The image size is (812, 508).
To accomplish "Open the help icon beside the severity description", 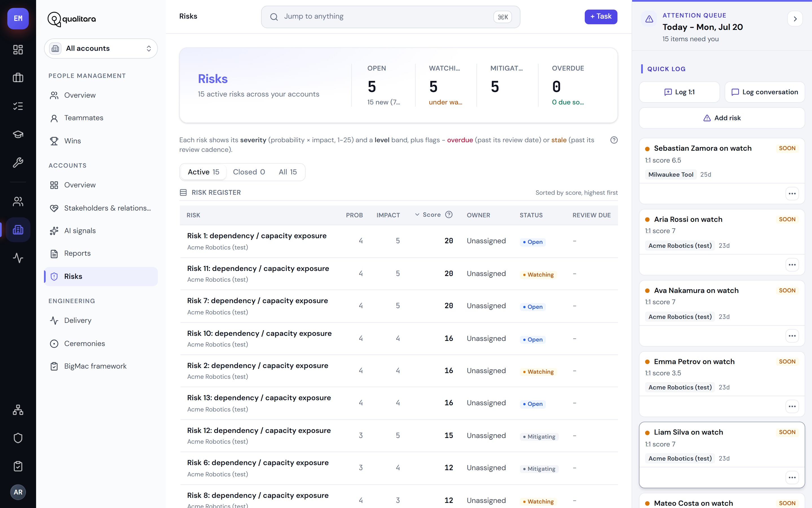I will pyautogui.click(x=614, y=140).
